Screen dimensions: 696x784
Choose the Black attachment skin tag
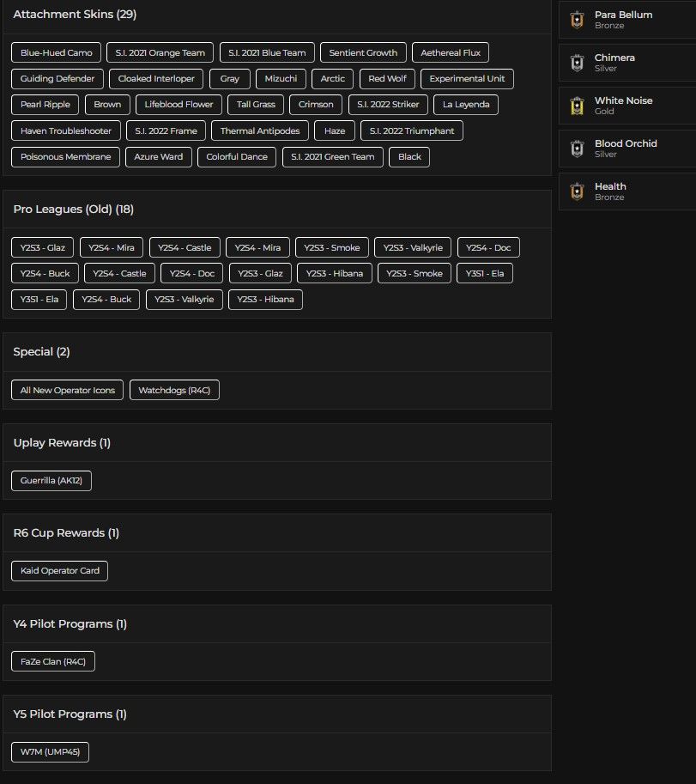[409, 157]
